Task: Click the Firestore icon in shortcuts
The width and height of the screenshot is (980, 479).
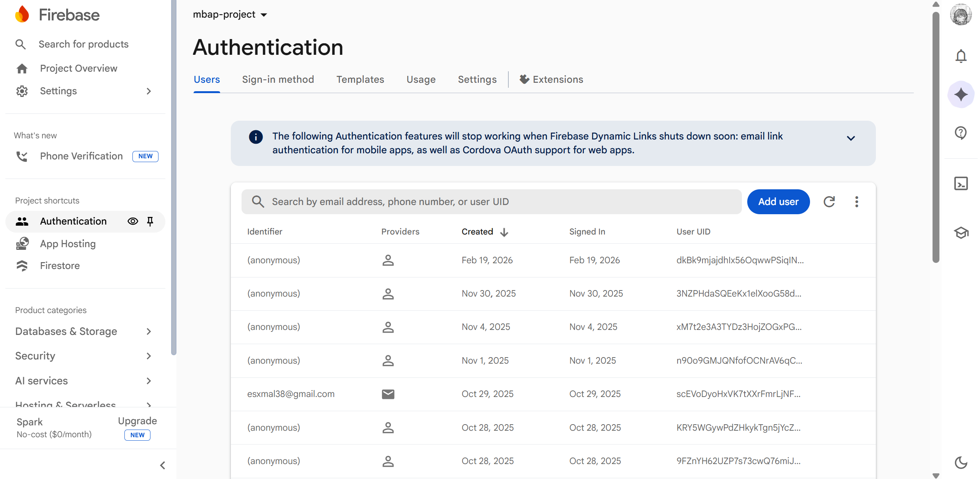Action: click(22, 266)
